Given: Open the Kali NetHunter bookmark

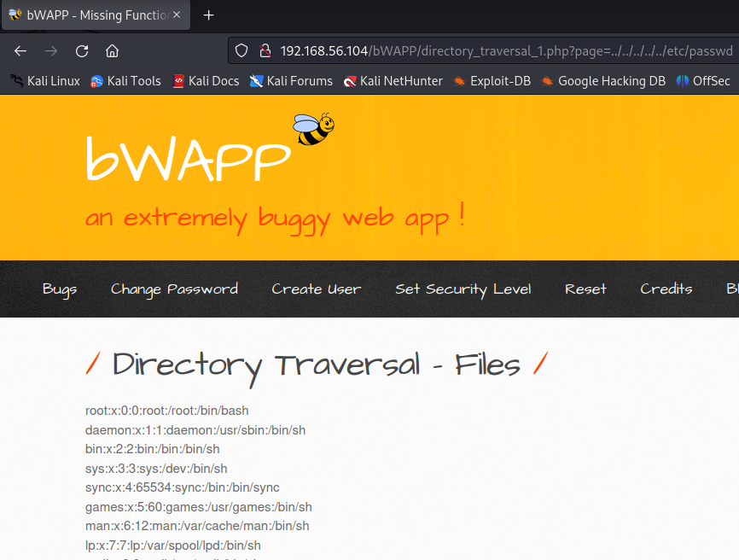Looking at the screenshot, I should pos(393,81).
